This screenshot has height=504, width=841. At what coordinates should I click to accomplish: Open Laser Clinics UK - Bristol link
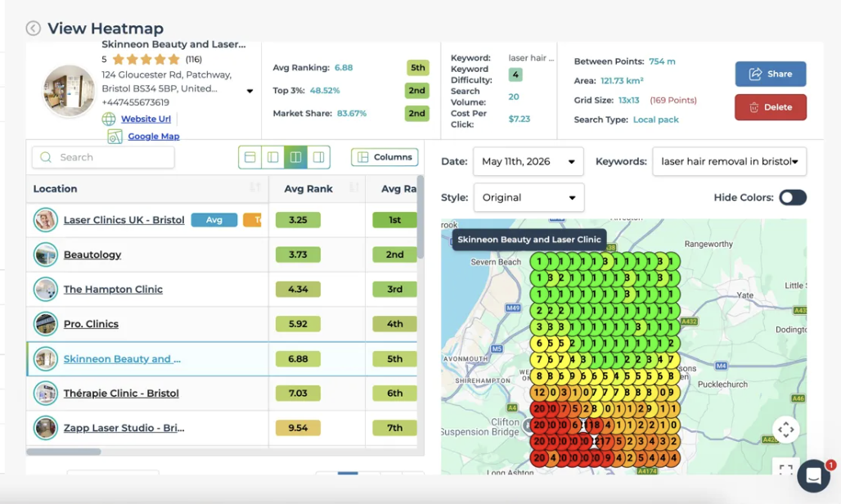(124, 220)
